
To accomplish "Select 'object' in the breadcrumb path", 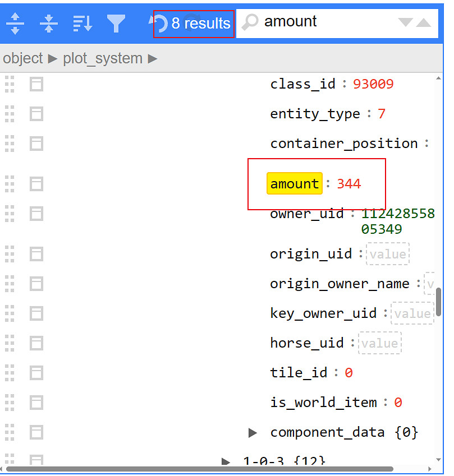I will 22,58.
